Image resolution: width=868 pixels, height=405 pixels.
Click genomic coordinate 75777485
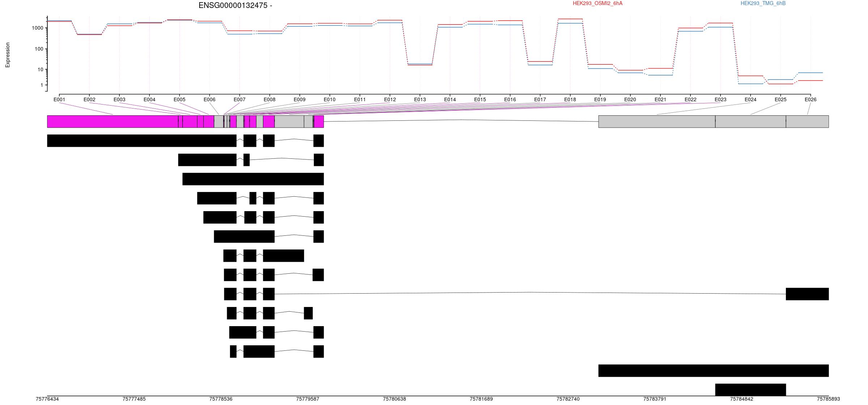(134, 399)
